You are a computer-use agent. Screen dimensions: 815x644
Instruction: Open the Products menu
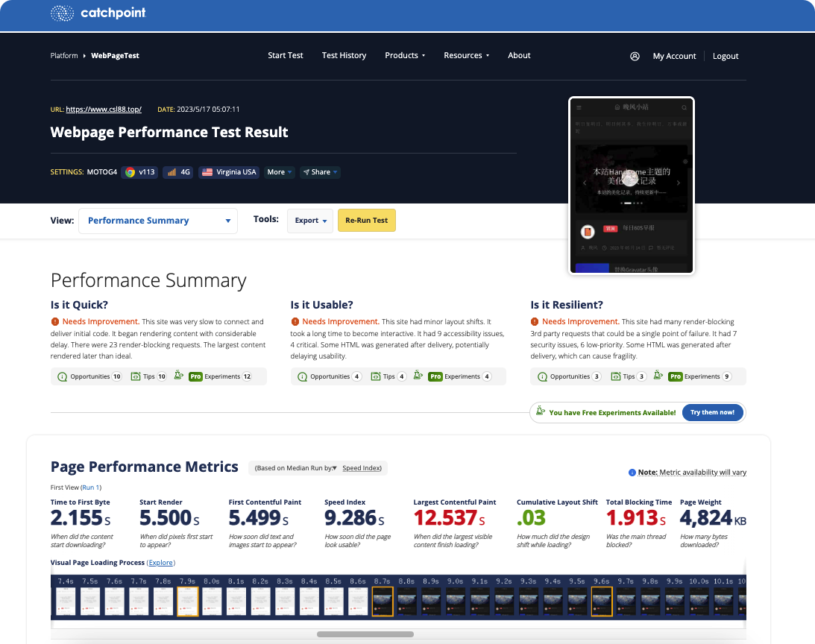click(405, 55)
